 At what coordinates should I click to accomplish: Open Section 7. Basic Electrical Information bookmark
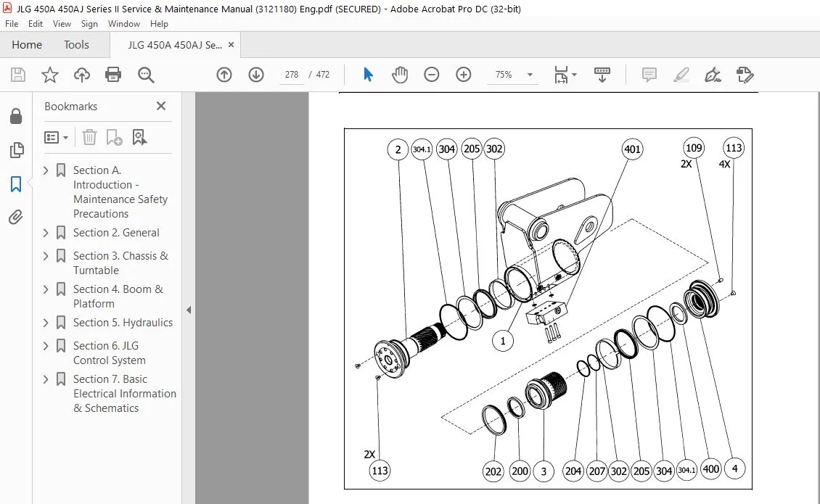coord(125,394)
